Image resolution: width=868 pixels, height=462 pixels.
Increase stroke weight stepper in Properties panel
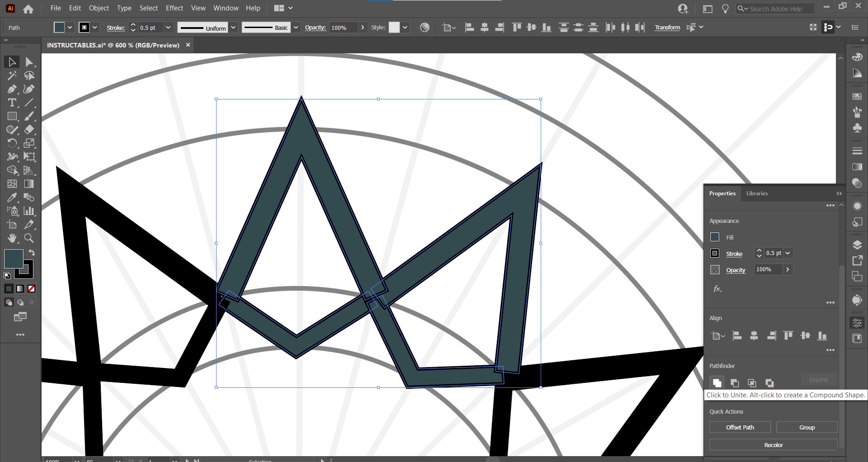click(x=759, y=250)
